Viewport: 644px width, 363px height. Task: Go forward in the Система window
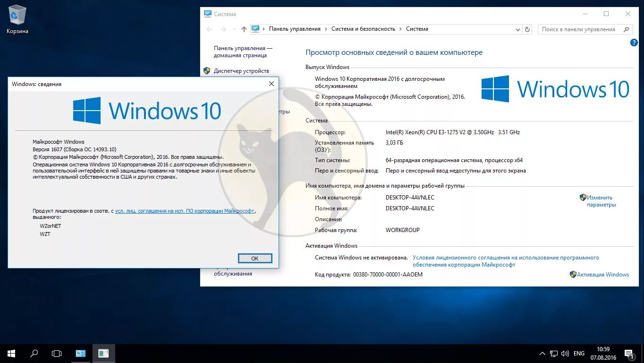[x=223, y=29]
